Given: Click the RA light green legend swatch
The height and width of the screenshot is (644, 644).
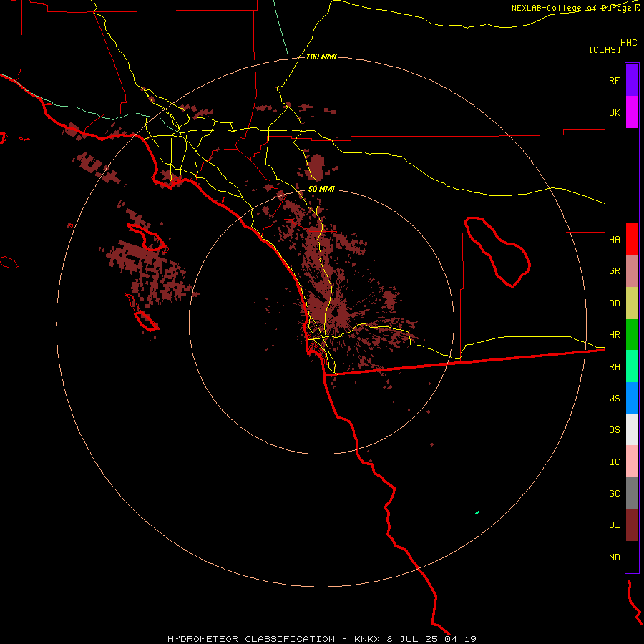Looking at the screenshot, I should (632, 366).
